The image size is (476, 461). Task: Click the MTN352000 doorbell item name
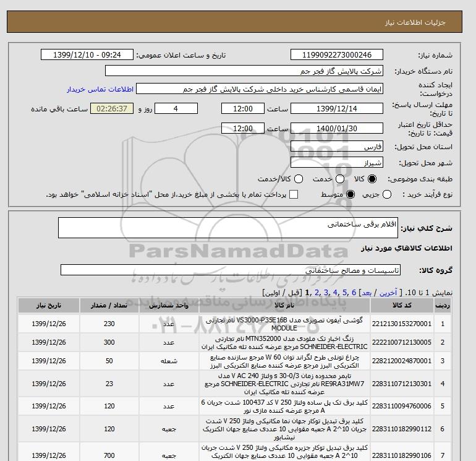[284, 342]
